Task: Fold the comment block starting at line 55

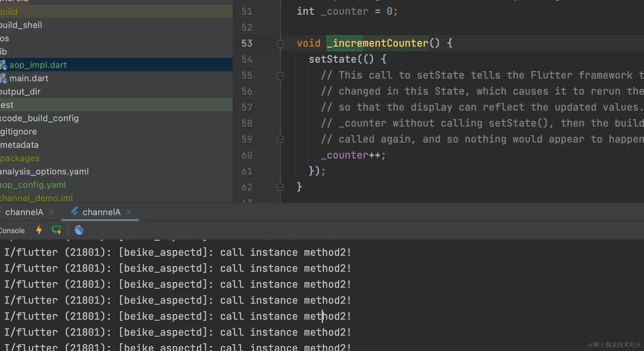Action: [280, 76]
